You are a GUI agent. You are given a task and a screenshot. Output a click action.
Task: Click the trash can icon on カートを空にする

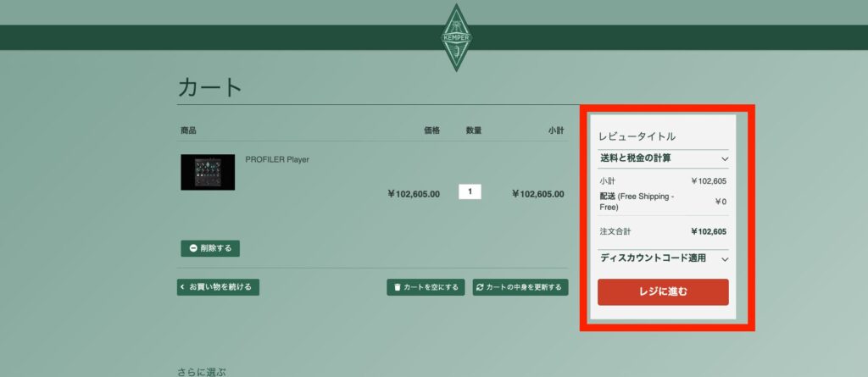click(397, 287)
